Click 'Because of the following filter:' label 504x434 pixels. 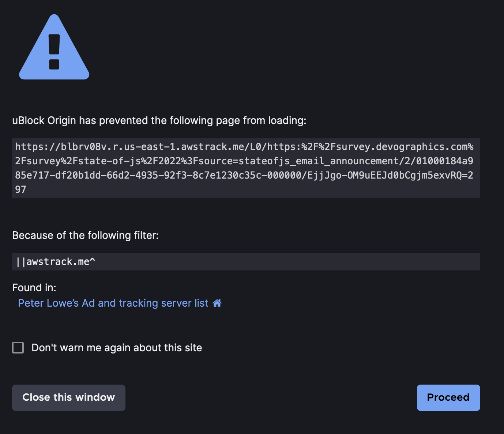click(x=85, y=235)
